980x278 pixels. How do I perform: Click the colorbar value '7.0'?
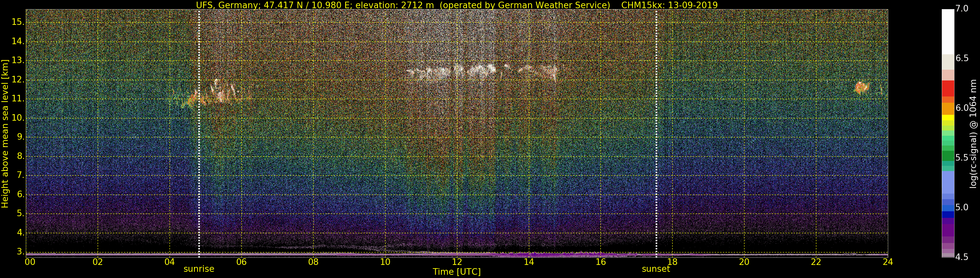tap(962, 9)
